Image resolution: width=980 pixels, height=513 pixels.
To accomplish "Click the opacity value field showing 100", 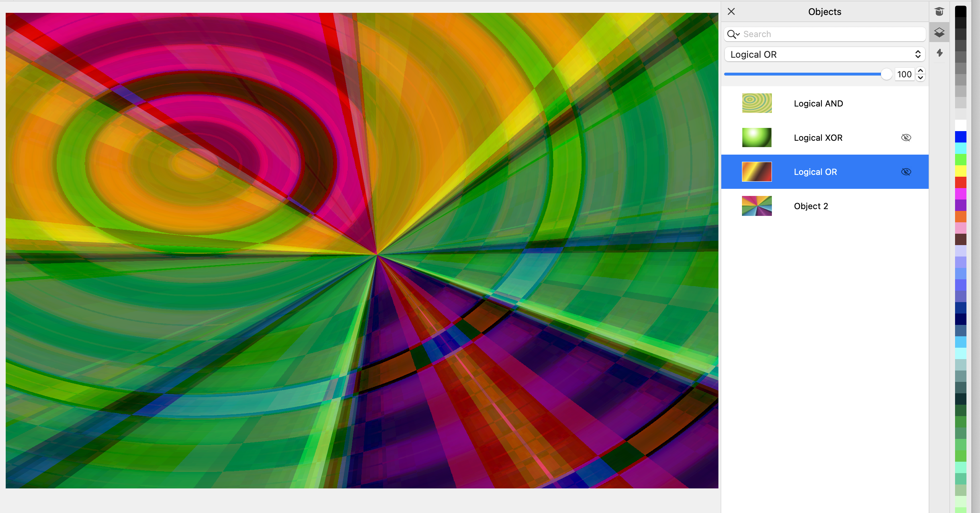I will [x=904, y=74].
